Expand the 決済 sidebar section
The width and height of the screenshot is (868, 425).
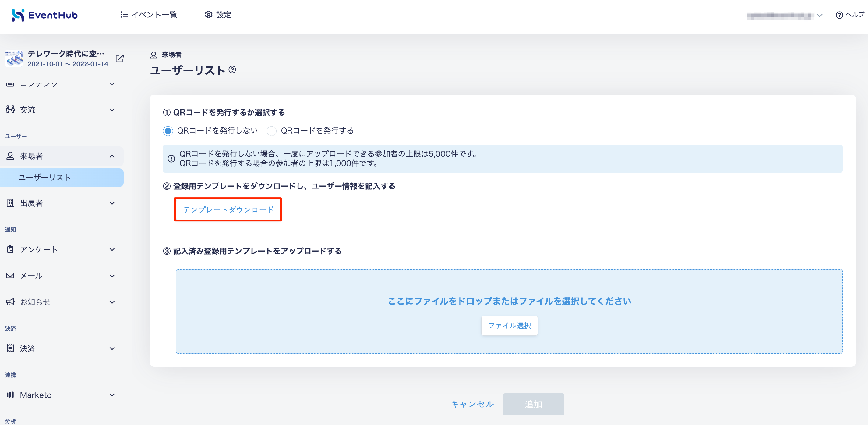[112, 348]
